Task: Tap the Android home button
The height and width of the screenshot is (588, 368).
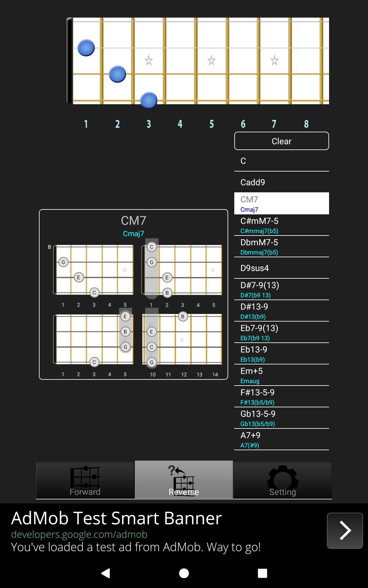Action: (184, 573)
